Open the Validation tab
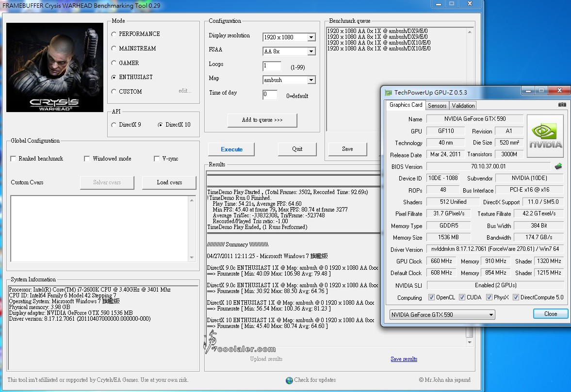Image resolution: width=571 pixels, height=392 pixels. pyautogui.click(x=463, y=106)
